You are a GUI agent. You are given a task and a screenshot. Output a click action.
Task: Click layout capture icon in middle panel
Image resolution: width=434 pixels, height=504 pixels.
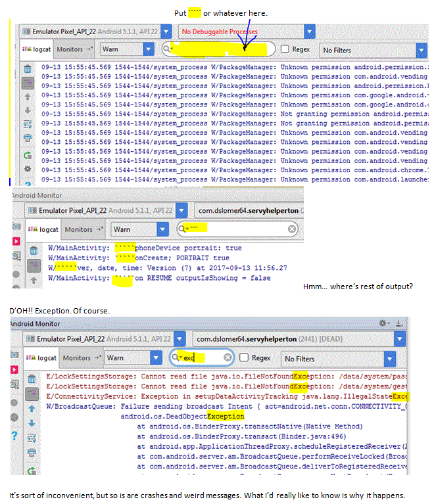click(x=16, y=256)
